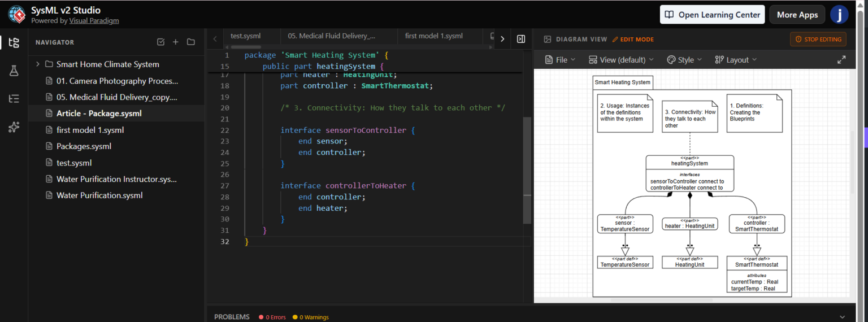Image resolution: width=868 pixels, height=322 pixels.
Task: Open 05. Medical Fluid Delivery_copy file
Action: (116, 97)
